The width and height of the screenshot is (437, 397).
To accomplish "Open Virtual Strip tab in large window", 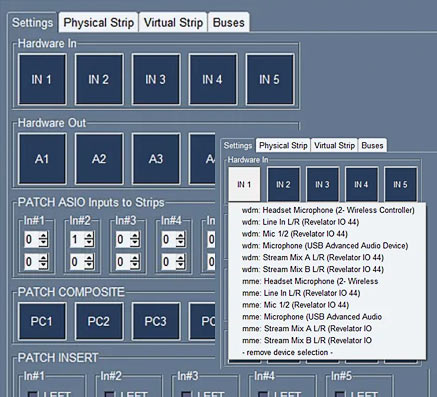I will [x=173, y=22].
